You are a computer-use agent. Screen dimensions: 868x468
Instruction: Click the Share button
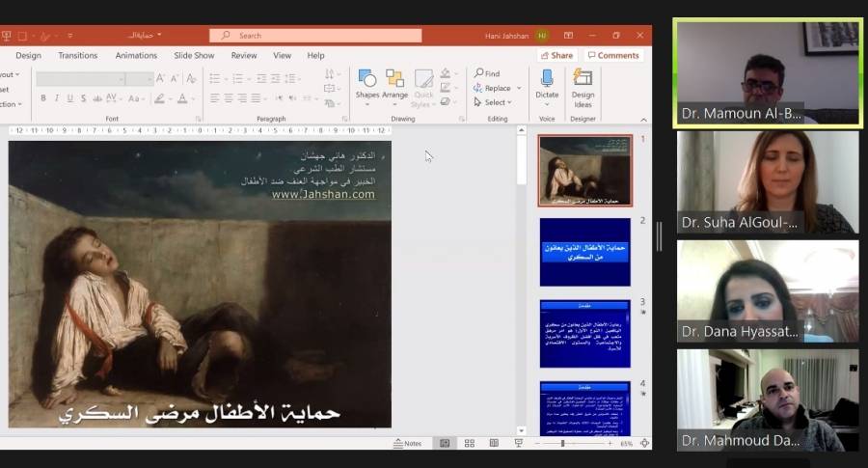(x=556, y=56)
